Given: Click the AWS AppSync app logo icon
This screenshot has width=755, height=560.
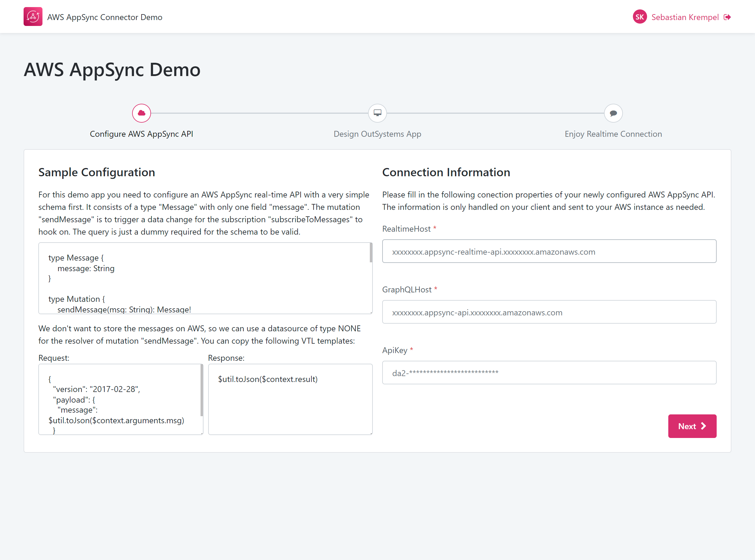Looking at the screenshot, I should (x=33, y=17).
